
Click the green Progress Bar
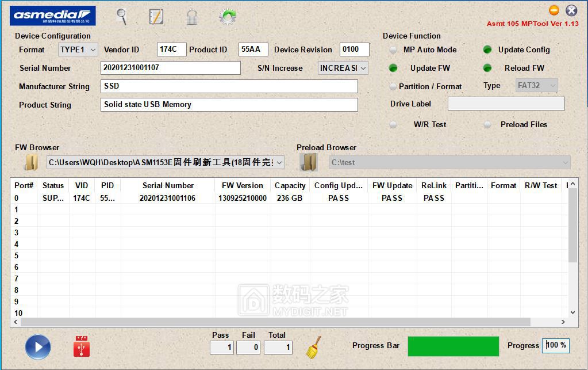pyautogui.click(x=453, y=346)
